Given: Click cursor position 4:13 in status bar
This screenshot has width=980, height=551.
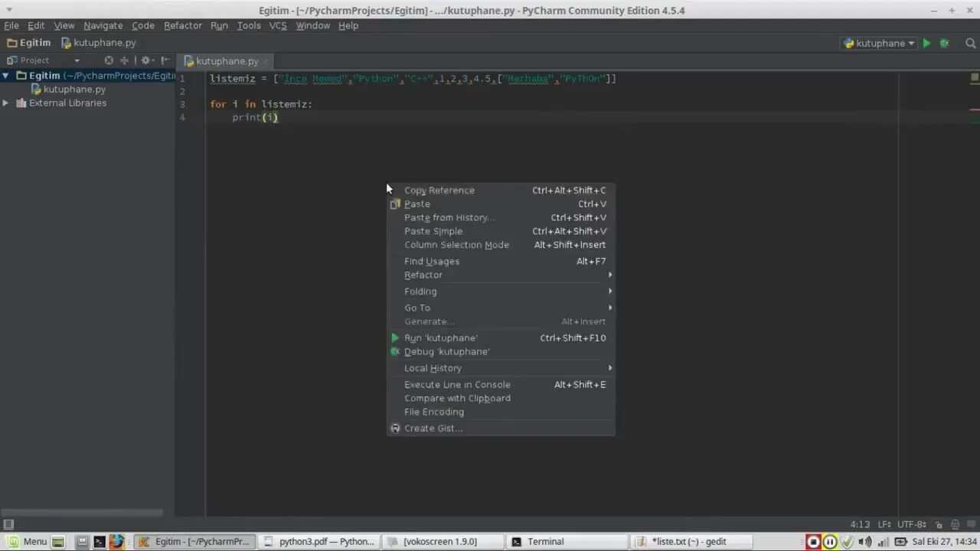Looking at the screenshot, I should [x=860, y=524].
